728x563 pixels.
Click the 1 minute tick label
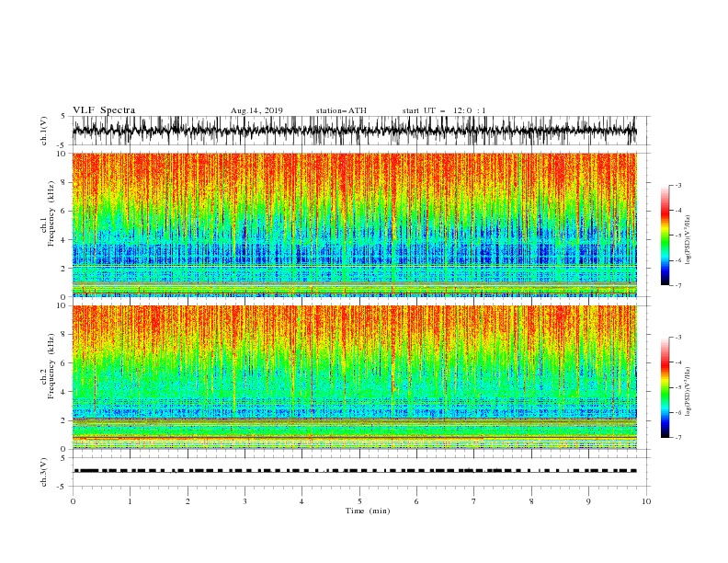(x=130, y=501)
